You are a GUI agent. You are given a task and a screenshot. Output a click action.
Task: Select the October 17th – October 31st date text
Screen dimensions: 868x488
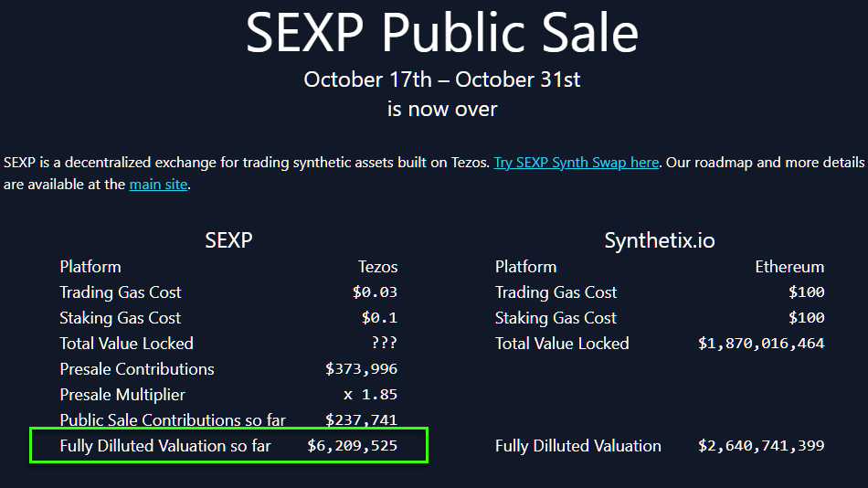[441, 80]
